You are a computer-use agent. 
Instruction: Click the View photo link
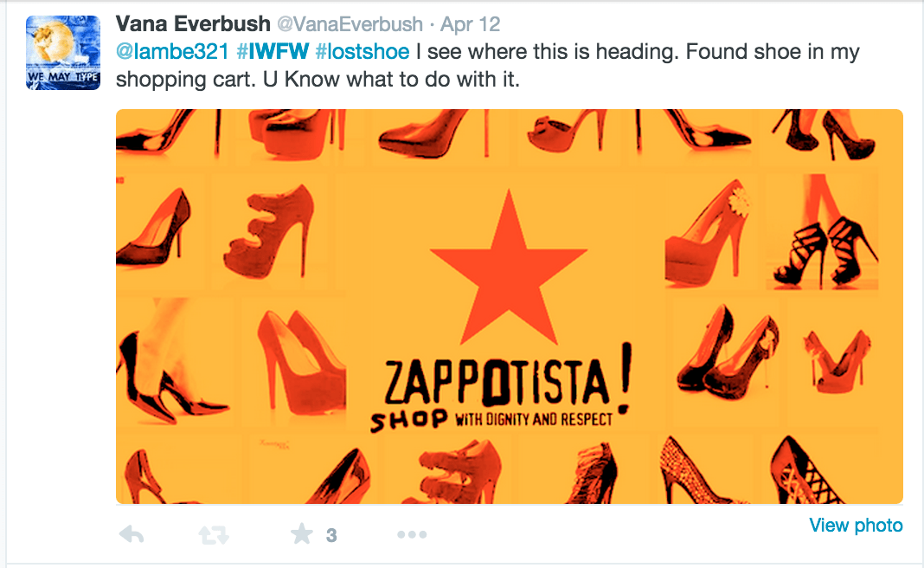tap(856, 525)
